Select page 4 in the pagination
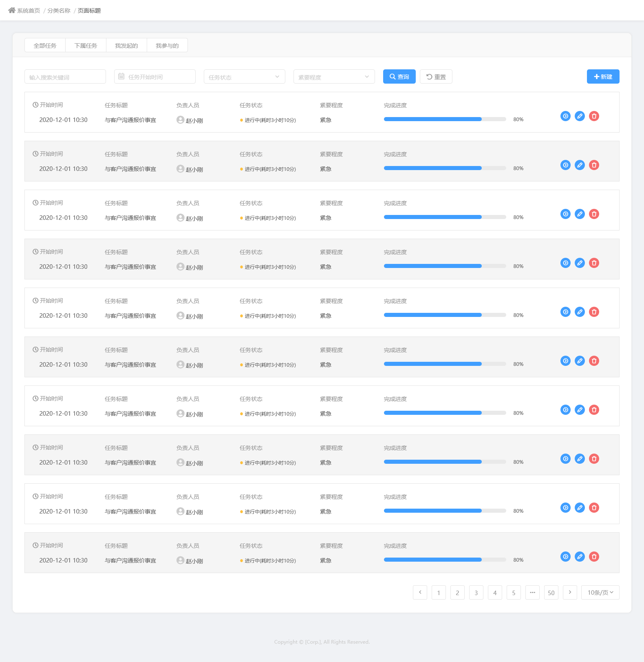The width and height of the screenshot is (644, 662). pyautogui.click(x=495, y=593)
